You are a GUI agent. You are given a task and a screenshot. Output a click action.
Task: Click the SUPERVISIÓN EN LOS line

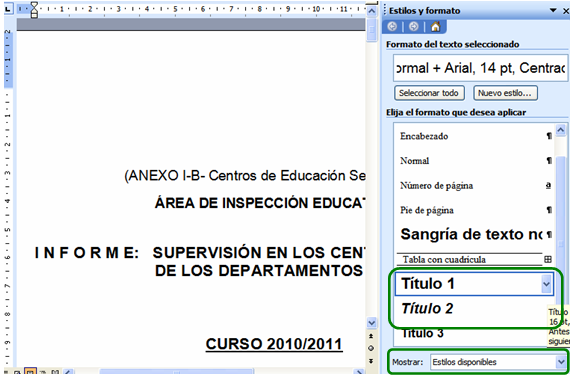click(x=259, y=253)
